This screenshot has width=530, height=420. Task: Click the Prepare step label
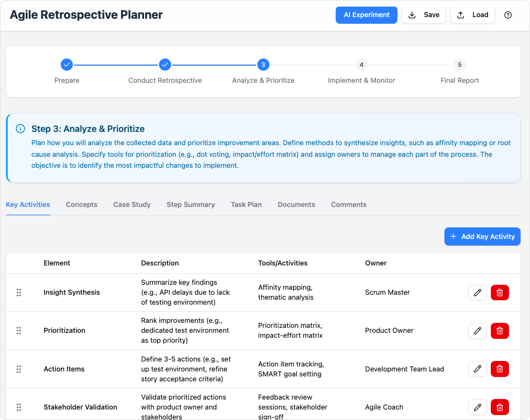[x=67, y=81]
